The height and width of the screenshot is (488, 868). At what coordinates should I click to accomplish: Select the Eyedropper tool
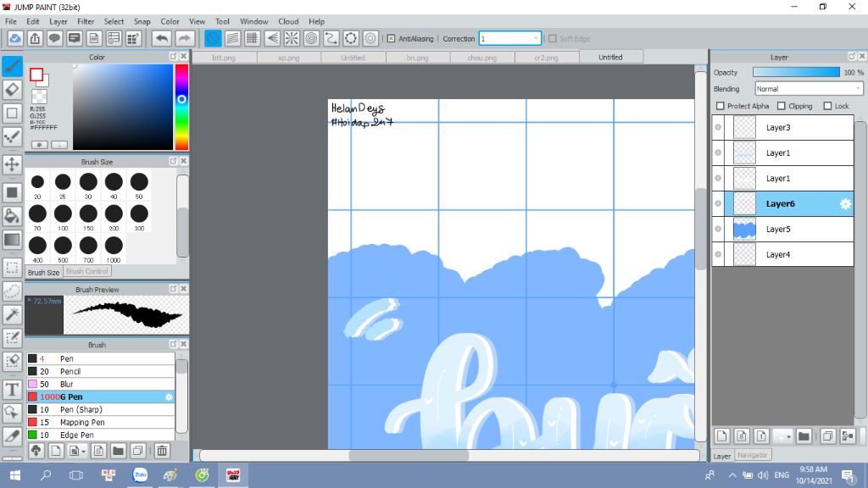click(x=12, y=436)
